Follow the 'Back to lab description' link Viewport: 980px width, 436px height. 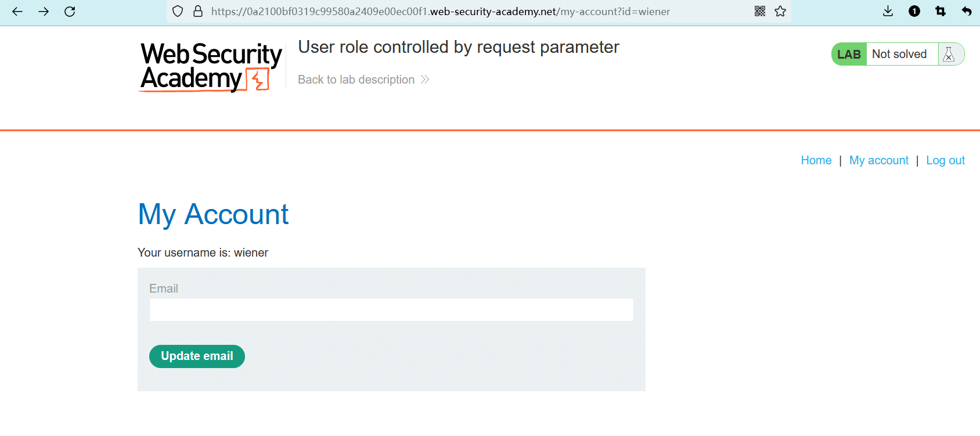356,80
